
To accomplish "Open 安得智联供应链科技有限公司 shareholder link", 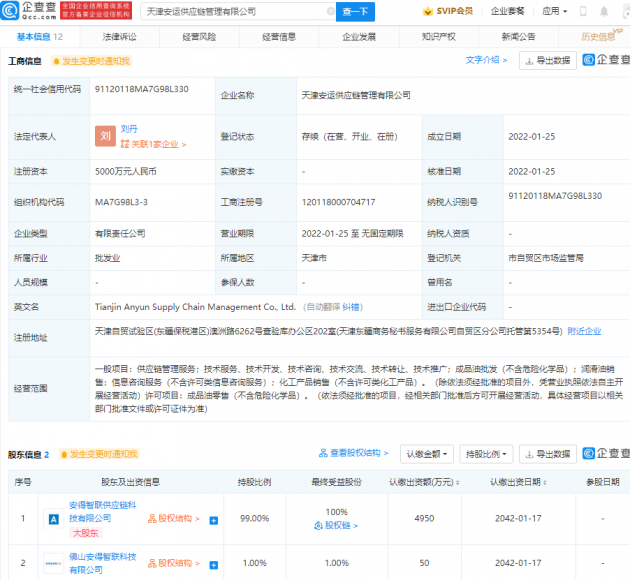I will [x=103, y=511].
